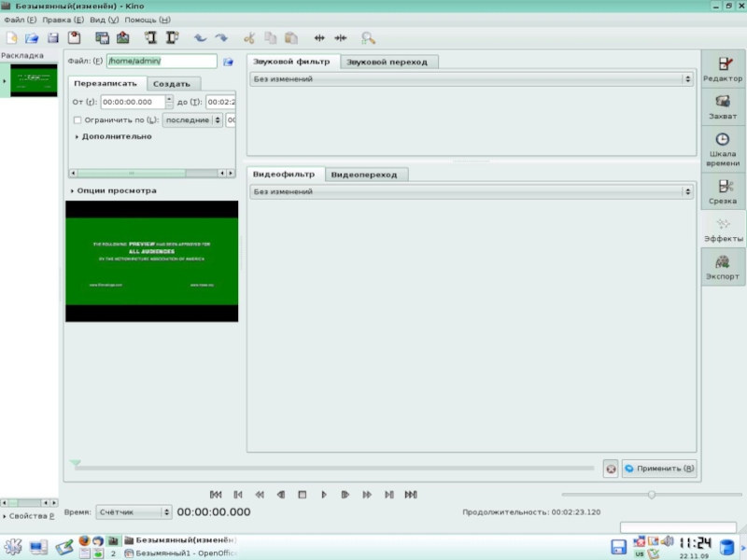Step one frame forward
The height and width of the screenshot is (560, 747).
point(345,495)
